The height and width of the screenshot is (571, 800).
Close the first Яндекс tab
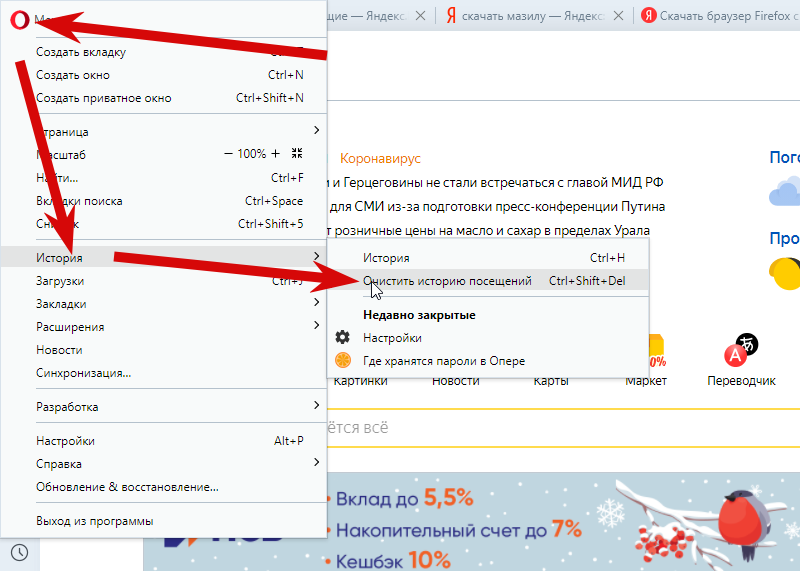point(420,16)
